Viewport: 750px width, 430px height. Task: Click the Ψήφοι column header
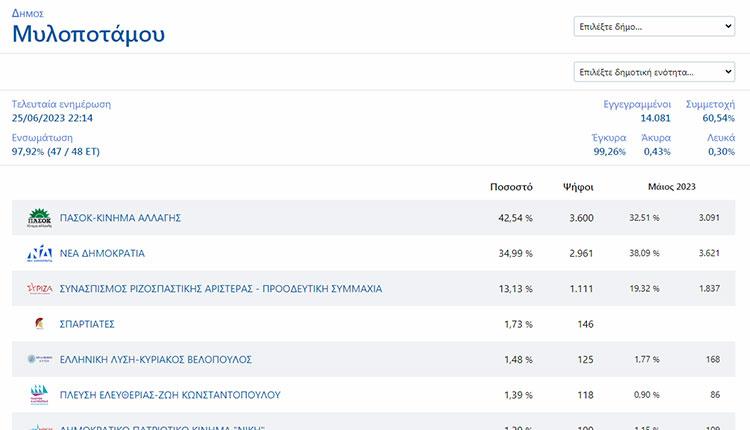click(578, 187)
